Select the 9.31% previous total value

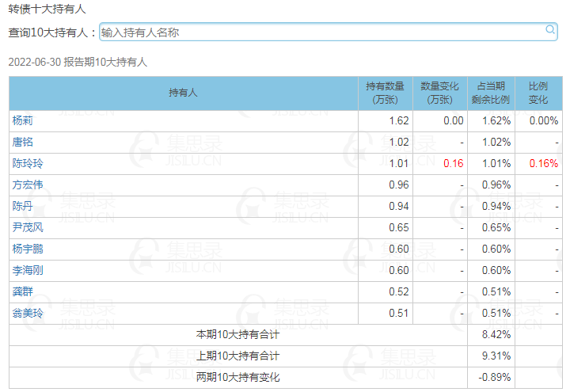point(496,356)
